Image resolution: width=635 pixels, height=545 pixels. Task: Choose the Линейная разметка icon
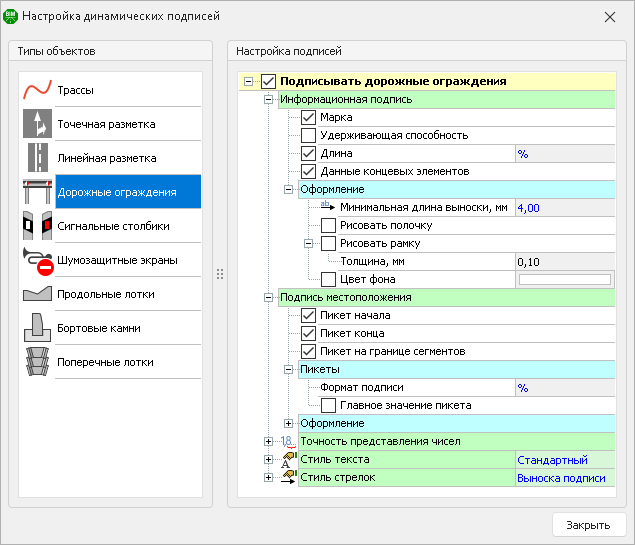click(x=37, y=158)
